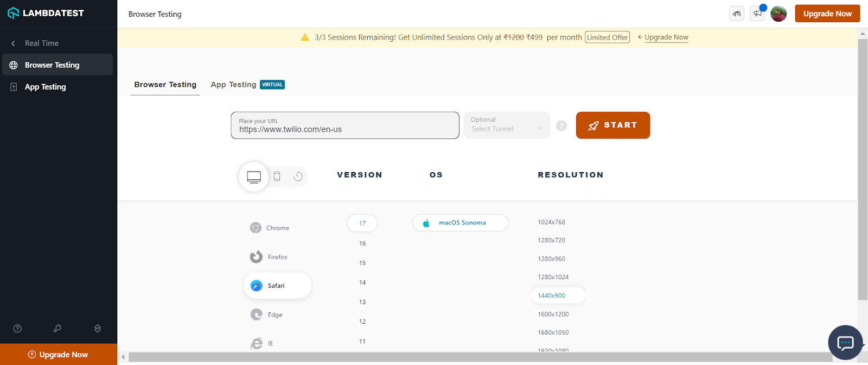Open the access key icon in sidebar

pyautogui.click(x=58, y=329)
